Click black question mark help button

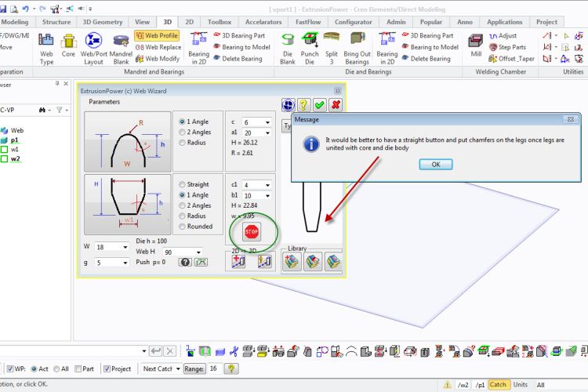coord(185,262)
